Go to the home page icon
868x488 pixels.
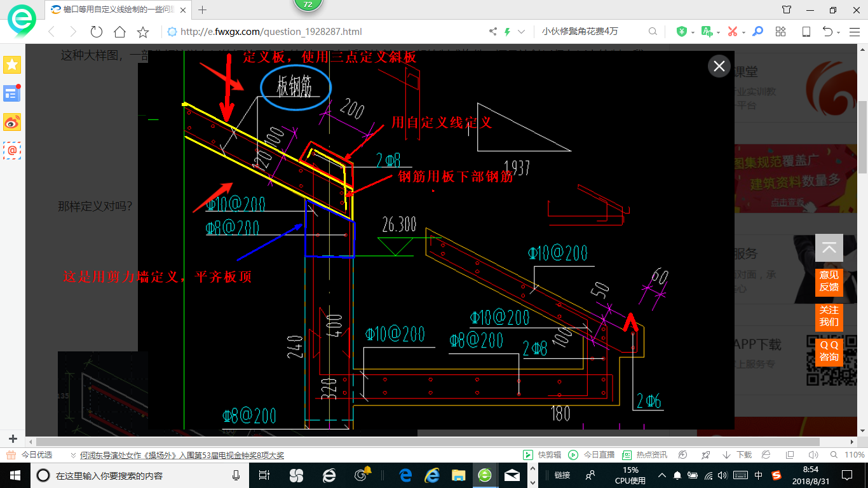(119, 32)
